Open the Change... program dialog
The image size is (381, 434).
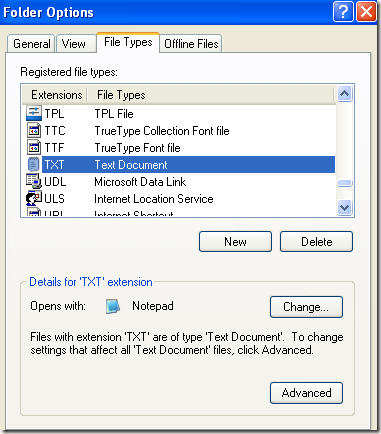point(306,307)
